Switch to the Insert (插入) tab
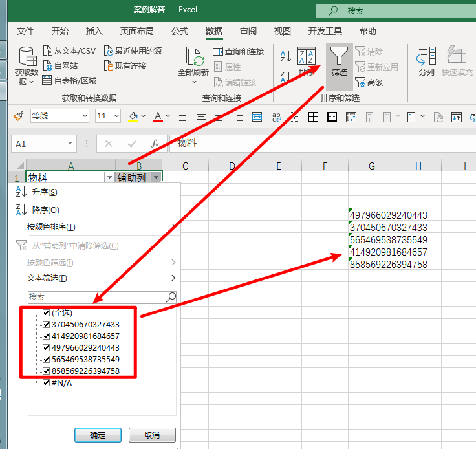Image resolution: width=476 pixels, height=449 pixels. coord(94,31)
